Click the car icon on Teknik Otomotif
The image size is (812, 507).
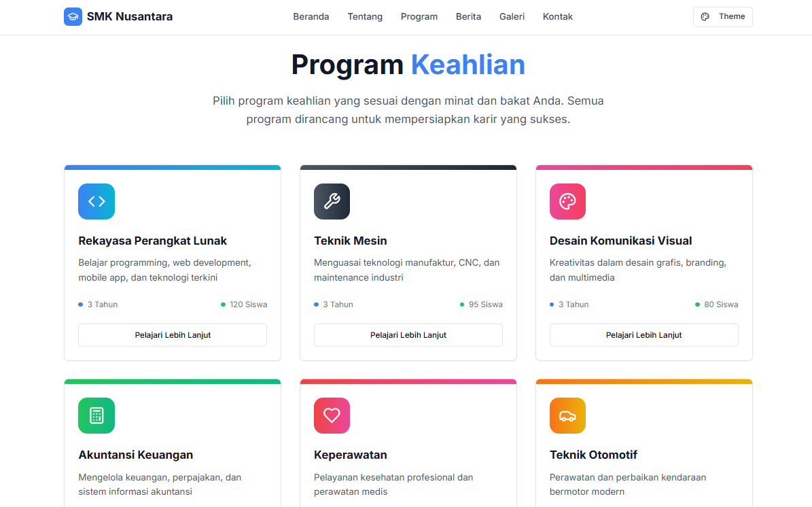pyautogui.click(x=567, y=415)
